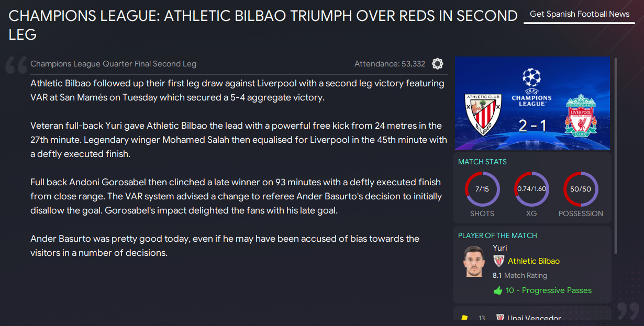Click the Get Spanish Football News button
Image resolution: width=644 pixels, height=326 pixels.
(580, 14)
